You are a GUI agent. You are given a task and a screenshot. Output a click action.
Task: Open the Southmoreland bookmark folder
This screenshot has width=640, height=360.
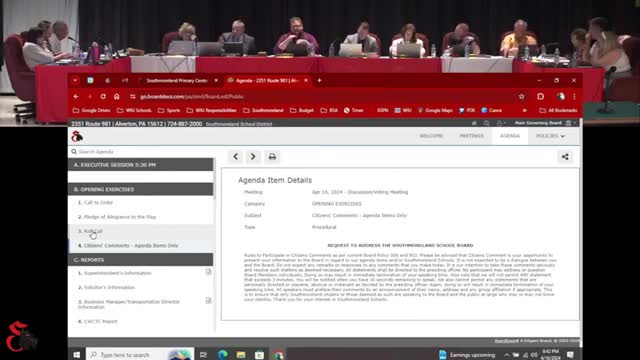[263, 110]
